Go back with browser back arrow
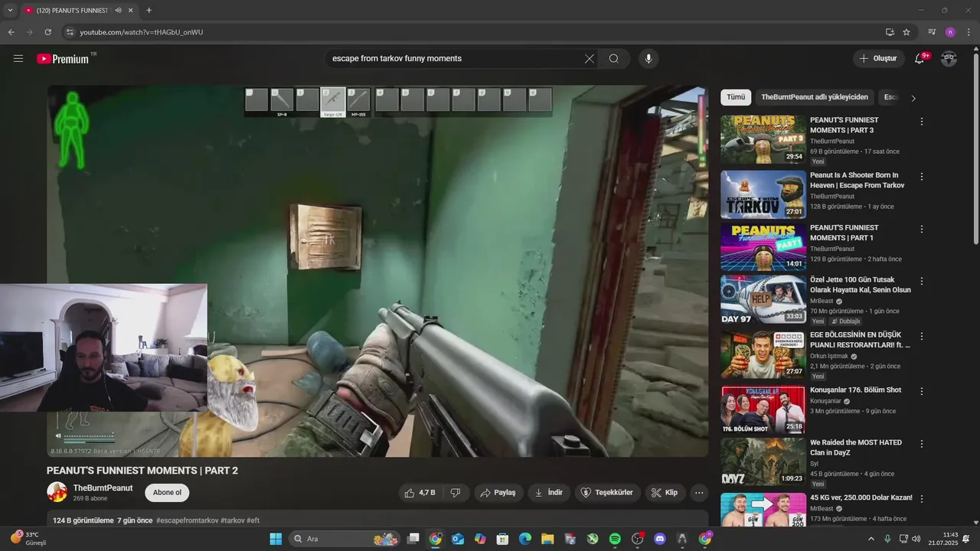The image size is (980, 551). coord(11,32)
